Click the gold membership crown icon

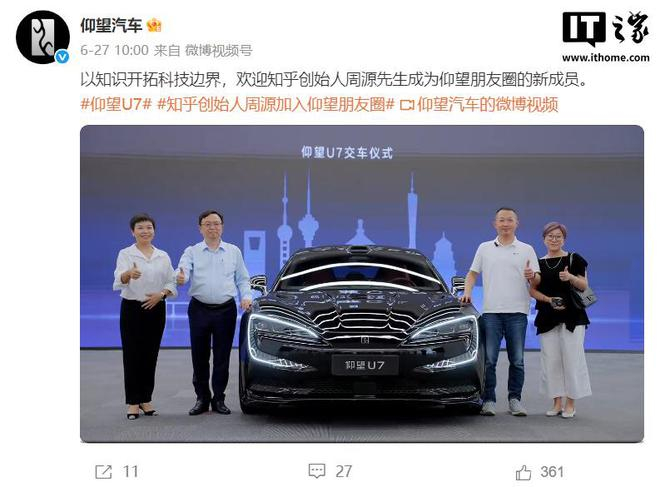click(154, 26)
